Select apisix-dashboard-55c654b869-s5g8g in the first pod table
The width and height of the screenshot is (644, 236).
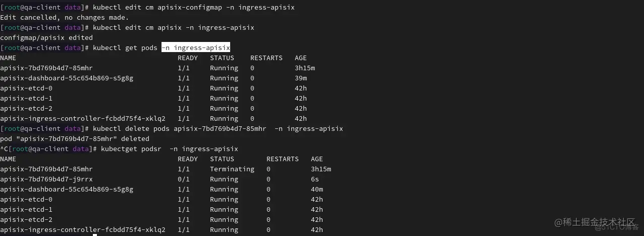point(67,78)
